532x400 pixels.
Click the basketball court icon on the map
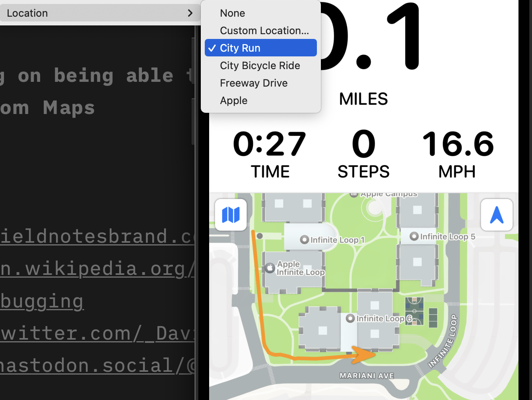tap(414, 311)
